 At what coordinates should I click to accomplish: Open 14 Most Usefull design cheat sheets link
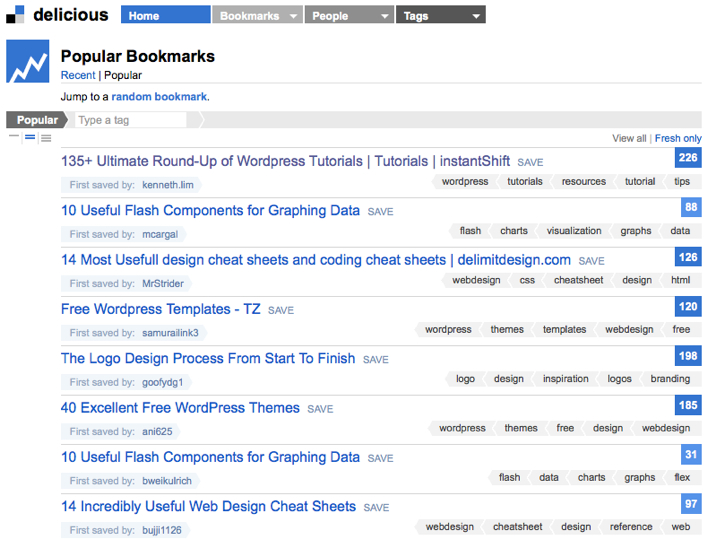point(316,260)
